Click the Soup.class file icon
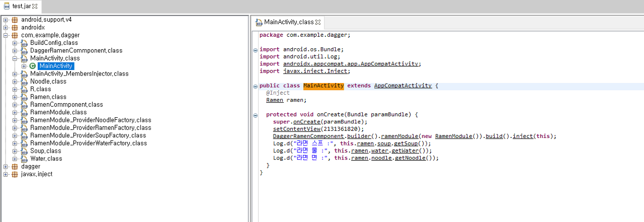 click(x=24, y=151)
